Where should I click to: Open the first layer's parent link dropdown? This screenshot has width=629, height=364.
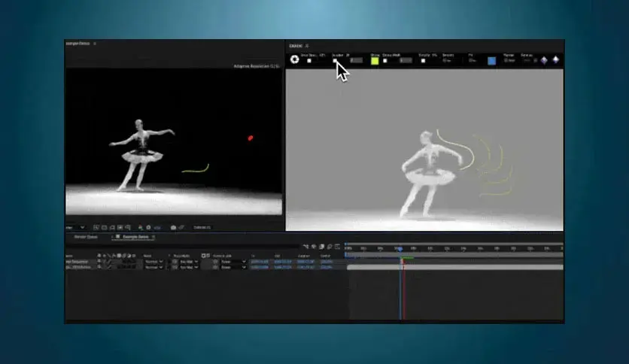(233, 262)
